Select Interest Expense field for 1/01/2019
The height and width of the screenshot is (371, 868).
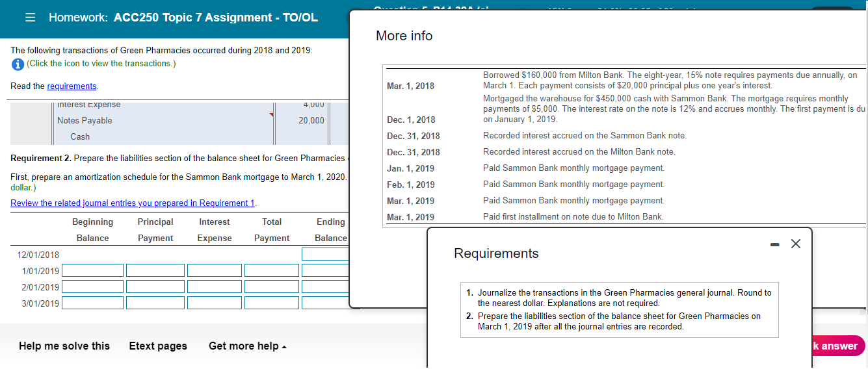(215, 270)
